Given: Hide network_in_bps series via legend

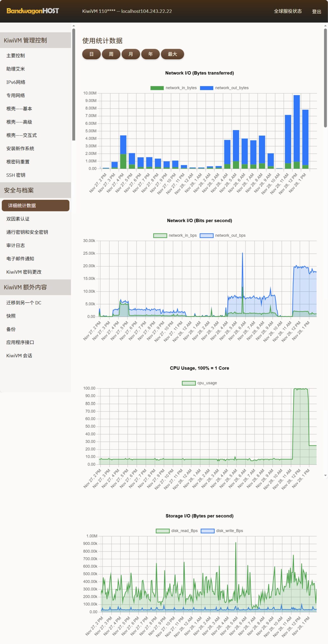Looking at the screenshot, I should [160, 235].
